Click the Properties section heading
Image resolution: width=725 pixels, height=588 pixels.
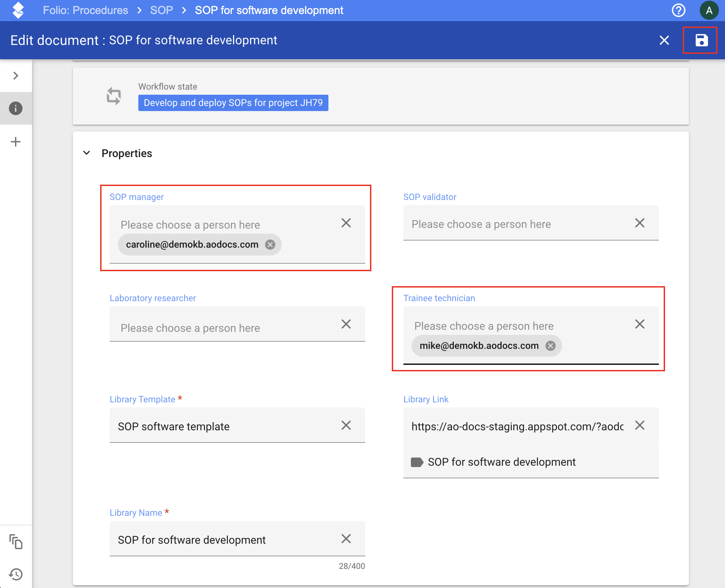(127, 153)
